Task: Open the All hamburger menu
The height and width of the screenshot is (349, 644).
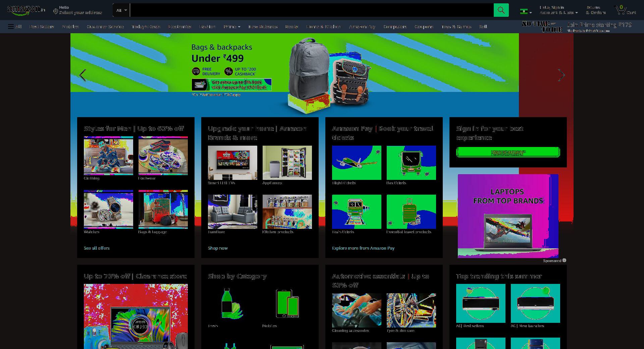Action: 15,27
